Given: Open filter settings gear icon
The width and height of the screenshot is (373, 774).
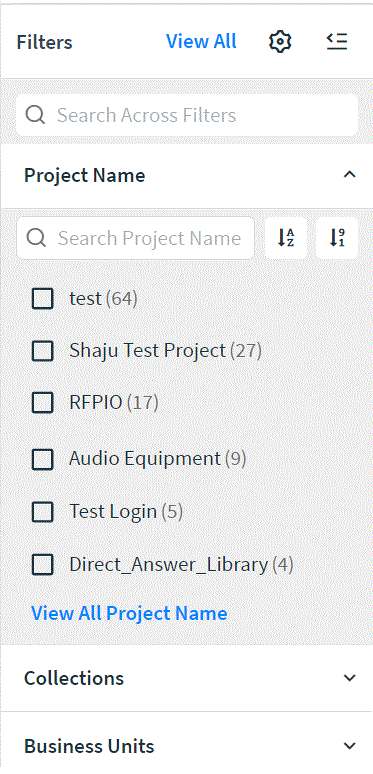Looking at the screenshot, I should coord(280,41).
